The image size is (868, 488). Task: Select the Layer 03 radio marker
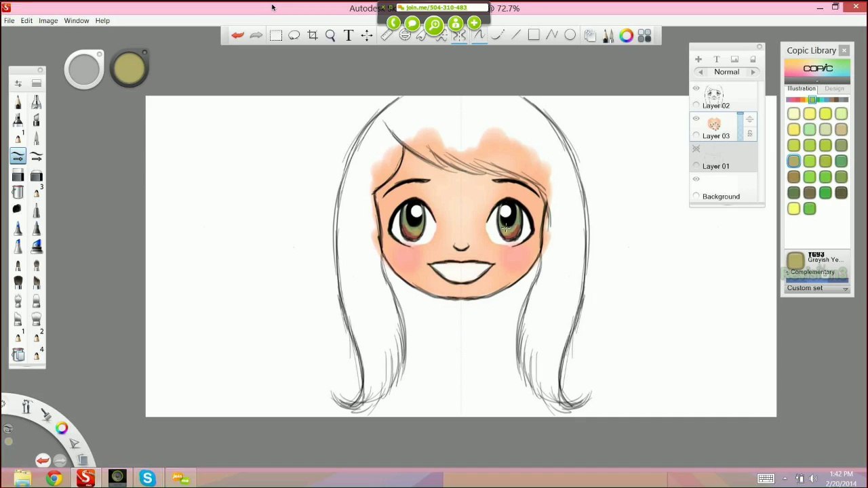[696, 136]
